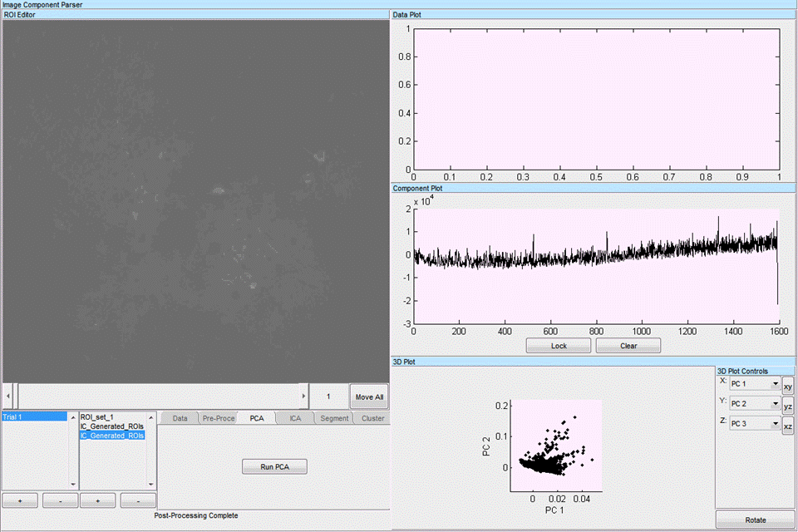
Task: Select ROI_set_1 in the ROI list
Action: [x=96, y=417]
